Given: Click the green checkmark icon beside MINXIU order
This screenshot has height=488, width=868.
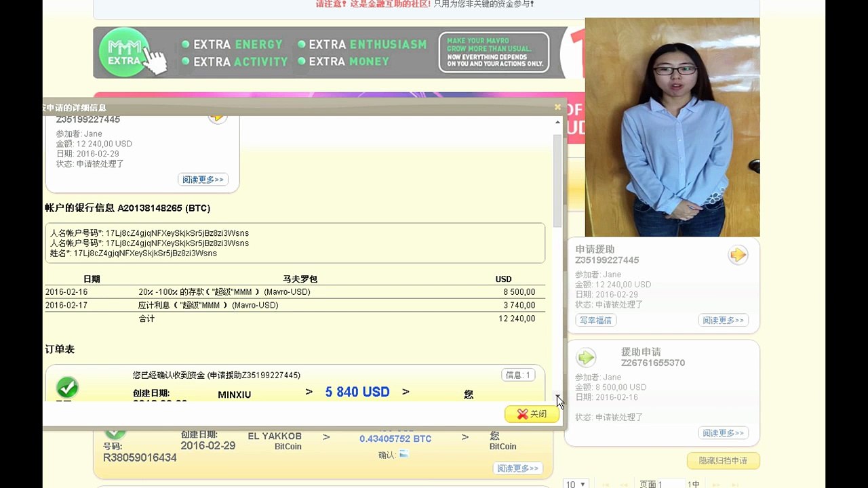Looking at the screenshot, I should tap(67, 388).
